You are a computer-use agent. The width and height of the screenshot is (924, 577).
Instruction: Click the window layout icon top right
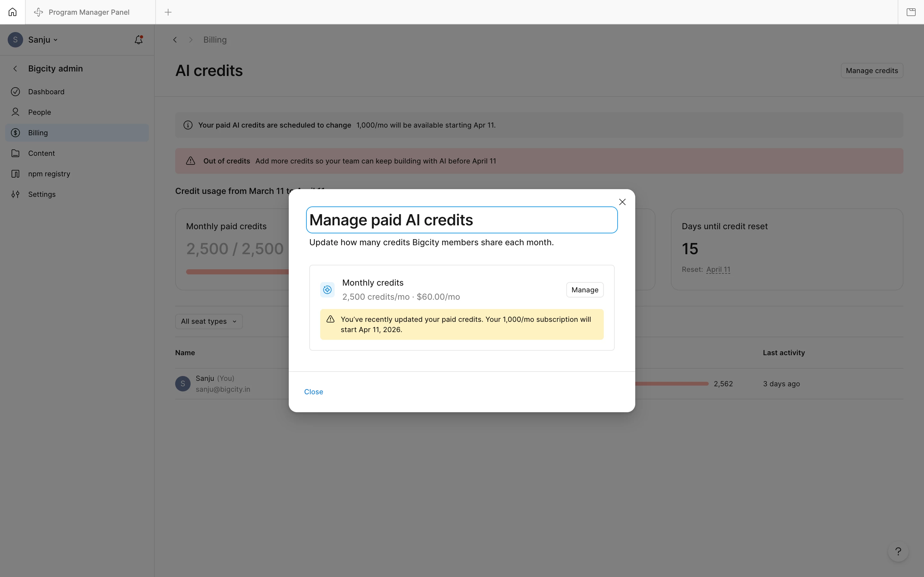tap(911, 12)
